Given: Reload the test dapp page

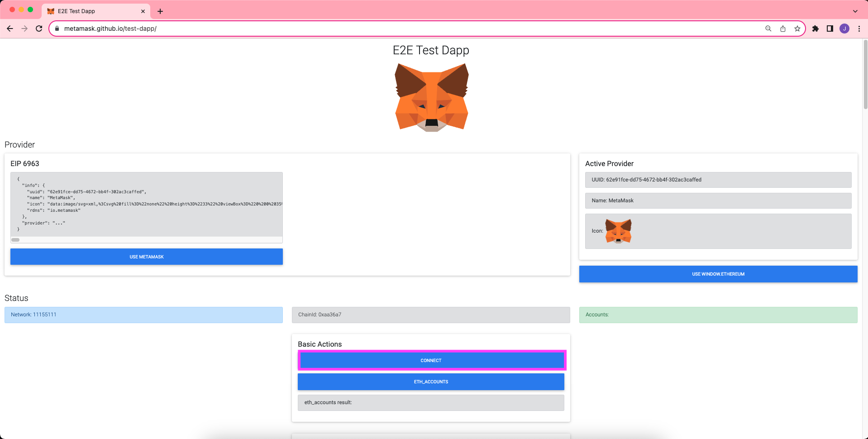Looking at the screenshot, I should (x=39, y=29).
